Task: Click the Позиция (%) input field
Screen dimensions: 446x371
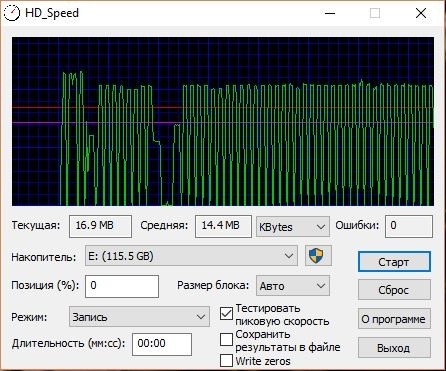Action: pos(122,286)
